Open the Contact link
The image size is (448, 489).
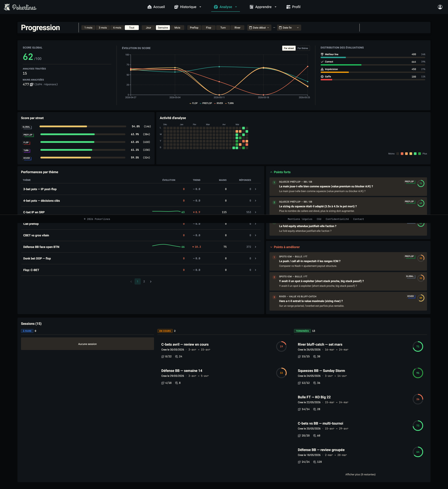coord(358,219)
